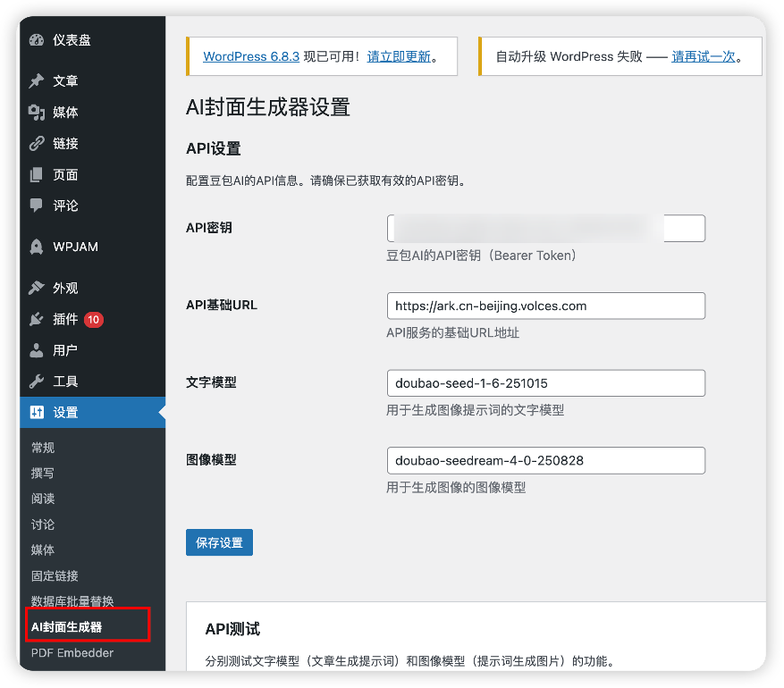This screenshot has width=784, height=688.
Task: Switch to the 阅读 settings page
Action: (x=42, y=499)
